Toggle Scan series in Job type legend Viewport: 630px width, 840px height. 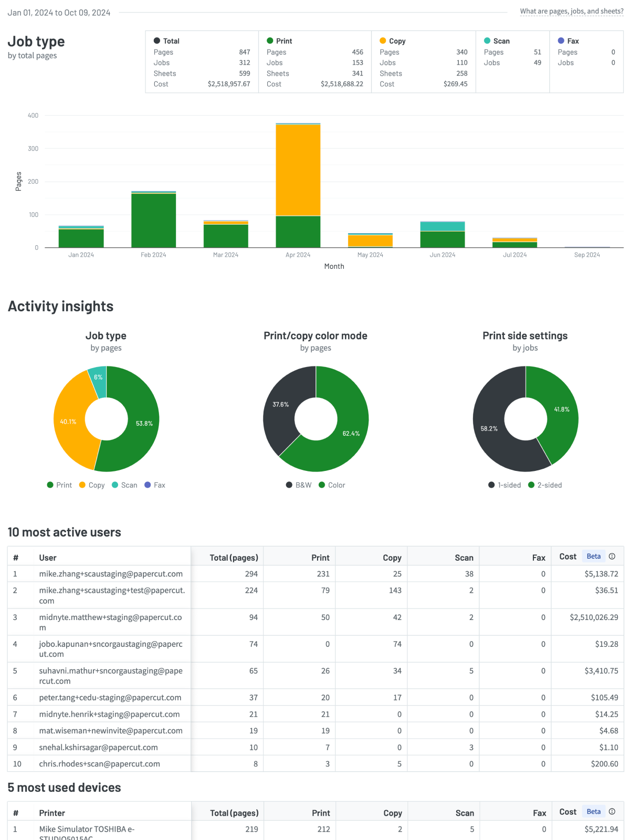coord(124,485)
